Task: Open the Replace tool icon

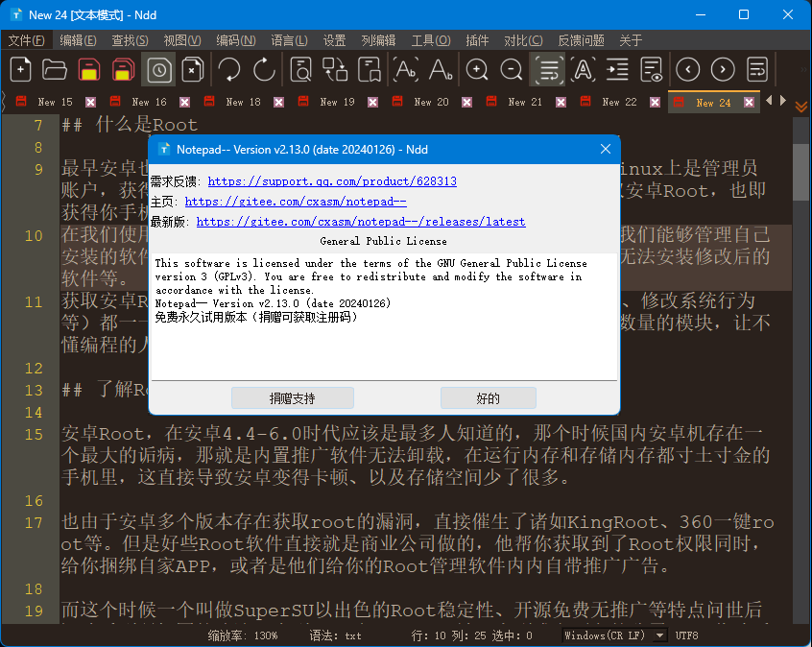Action: (335, 69)
